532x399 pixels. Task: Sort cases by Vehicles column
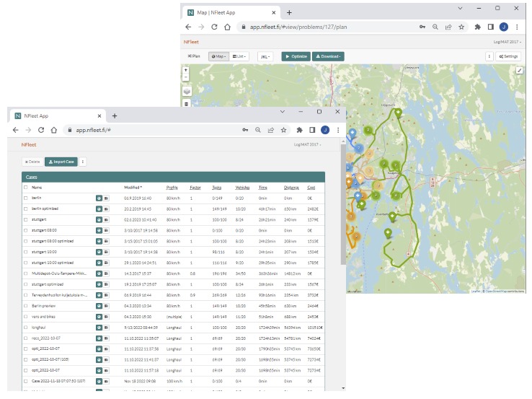tap(242, 188)
